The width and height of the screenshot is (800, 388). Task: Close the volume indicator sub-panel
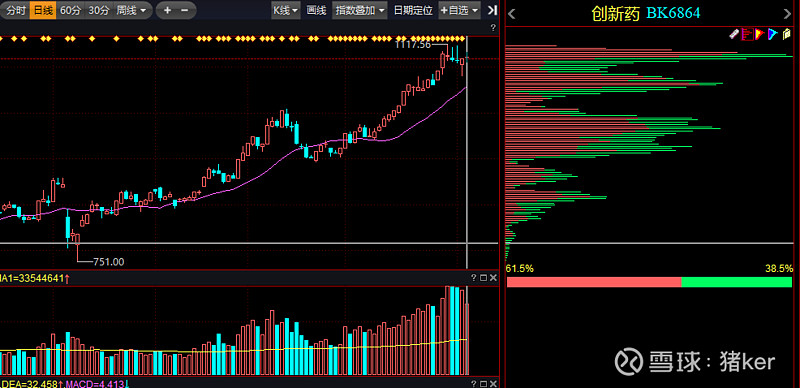pyautogui.click(x=493, y=278)
